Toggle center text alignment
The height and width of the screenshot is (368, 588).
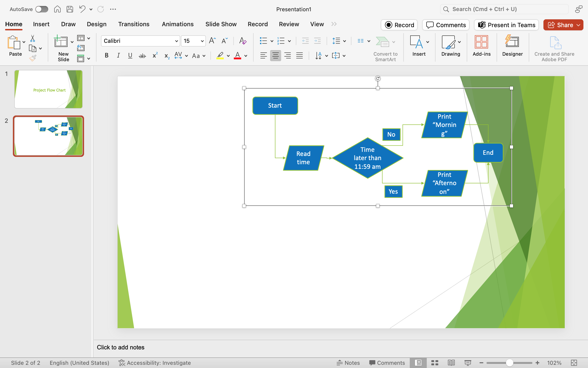276,55
